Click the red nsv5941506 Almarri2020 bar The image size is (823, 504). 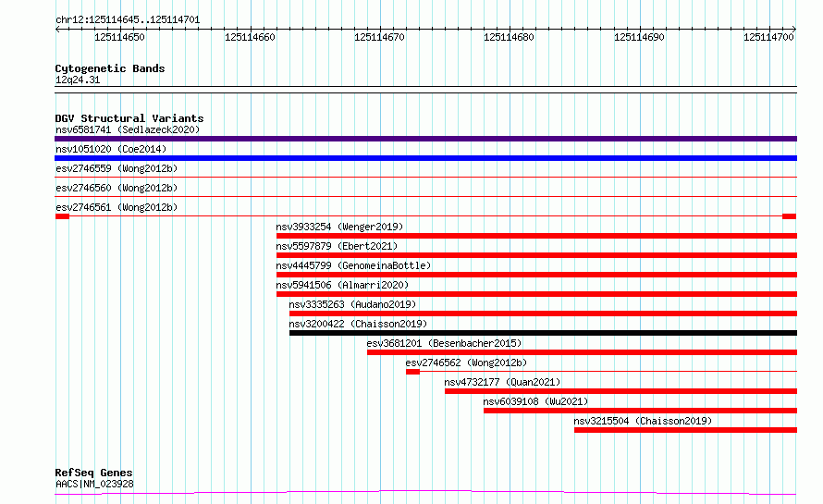point(536,294)
